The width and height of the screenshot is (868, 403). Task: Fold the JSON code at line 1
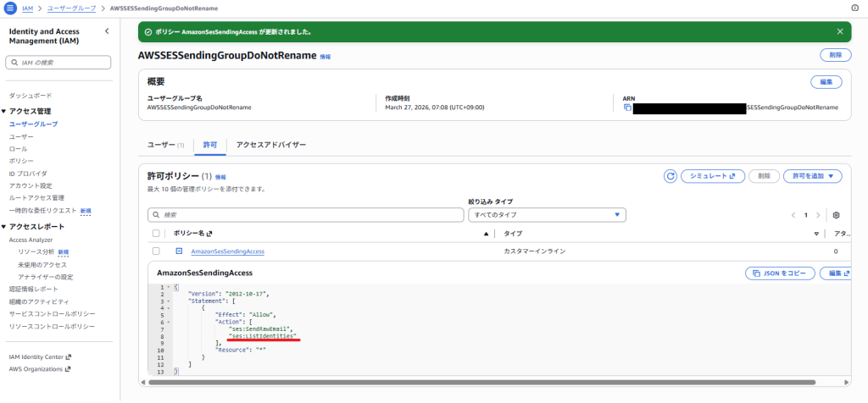169,287
